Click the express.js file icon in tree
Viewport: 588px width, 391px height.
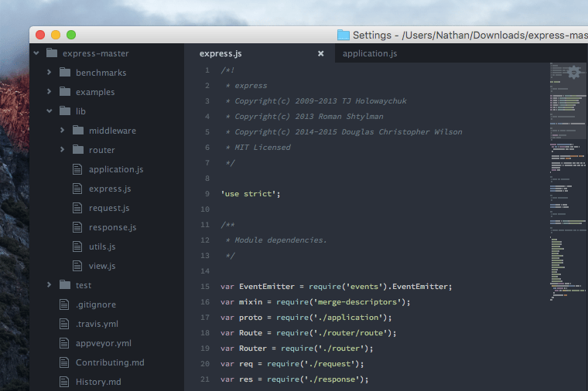pyautogui.click(x=77, y=189)
